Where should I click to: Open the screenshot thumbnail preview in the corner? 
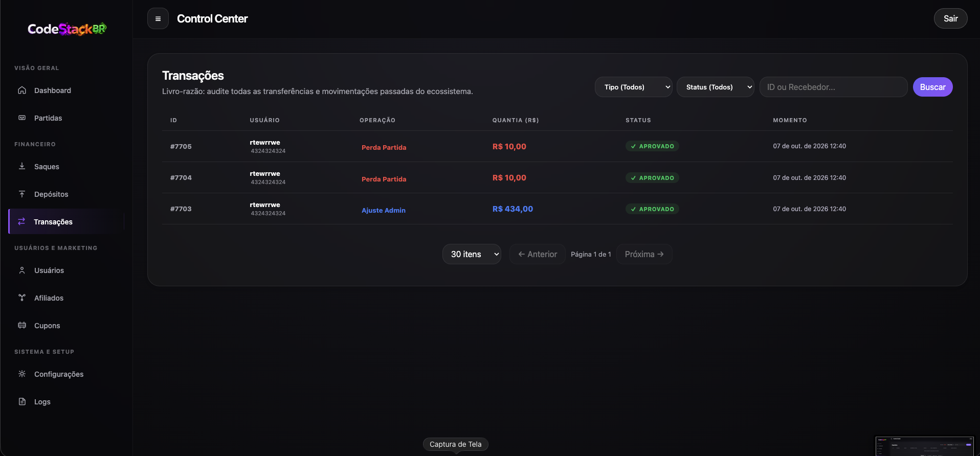[x=925, y=446]
